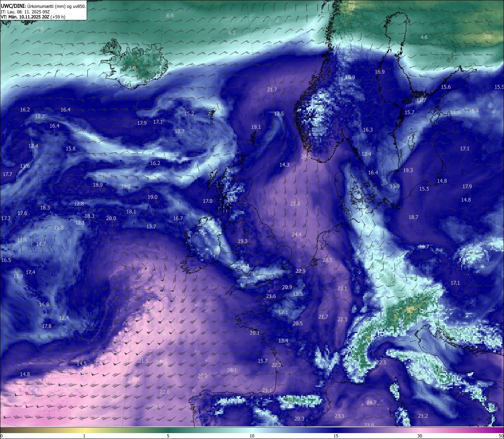Click the map value 24.4
Viewport: 504px width, 439px height.
tap(296, 235)
